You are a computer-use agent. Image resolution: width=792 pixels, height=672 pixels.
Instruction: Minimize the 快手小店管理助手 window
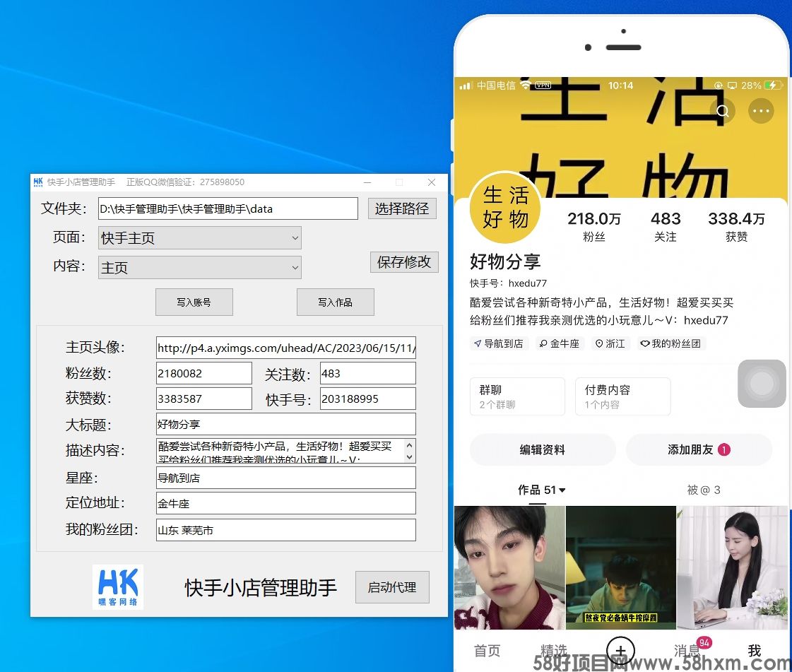click(x=367, y=182)
